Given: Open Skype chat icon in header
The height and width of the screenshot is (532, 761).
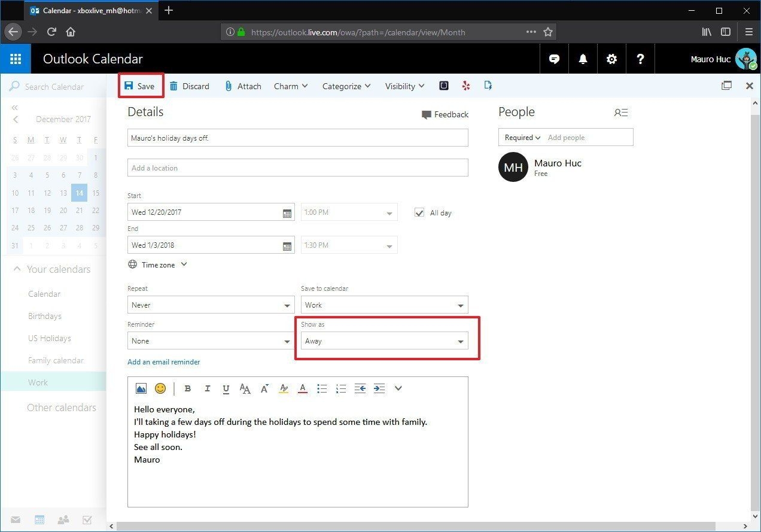Looking at the screenshot, I should (x=555, y=59).
